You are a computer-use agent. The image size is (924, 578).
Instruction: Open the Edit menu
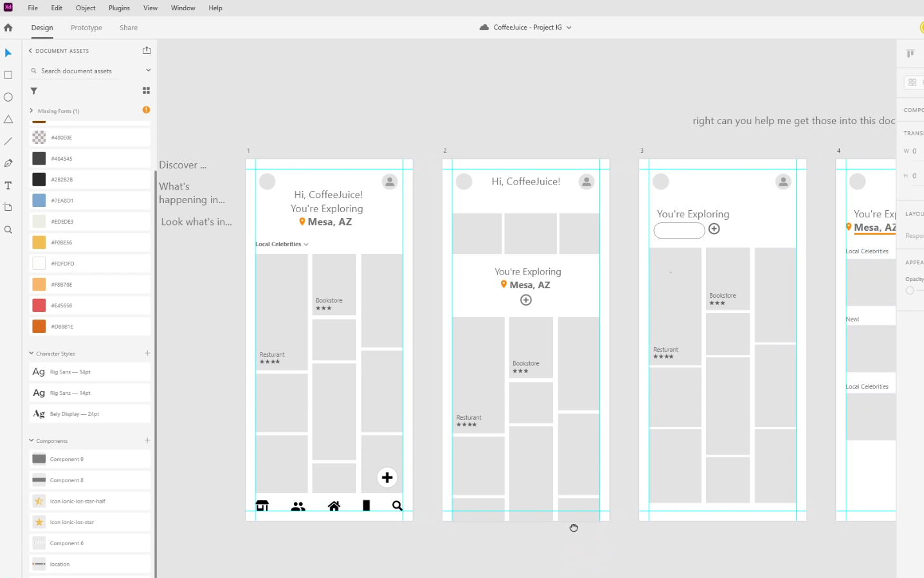(x=57, y=8)
